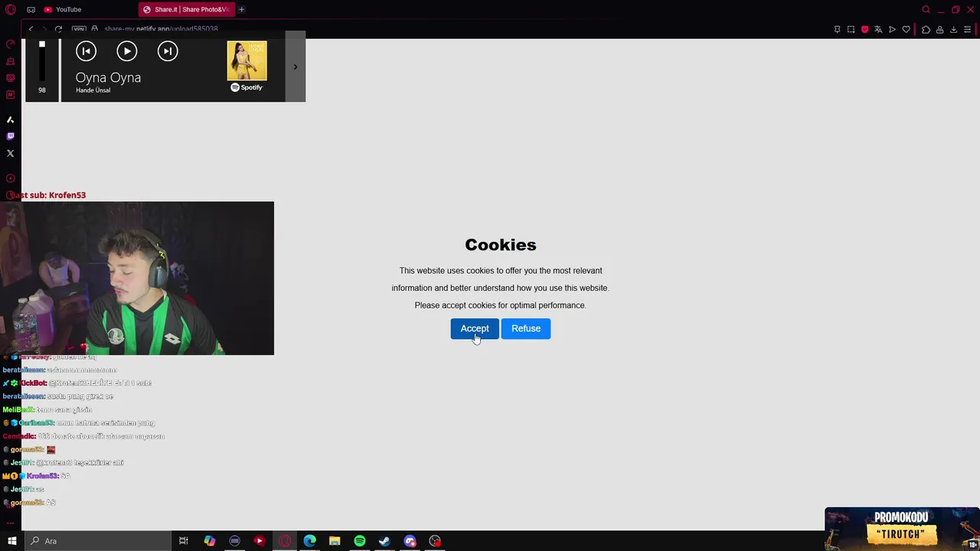Play the song Oyna Oyna
Viewport: 980px width, 551px height.
tap(127, 51)
